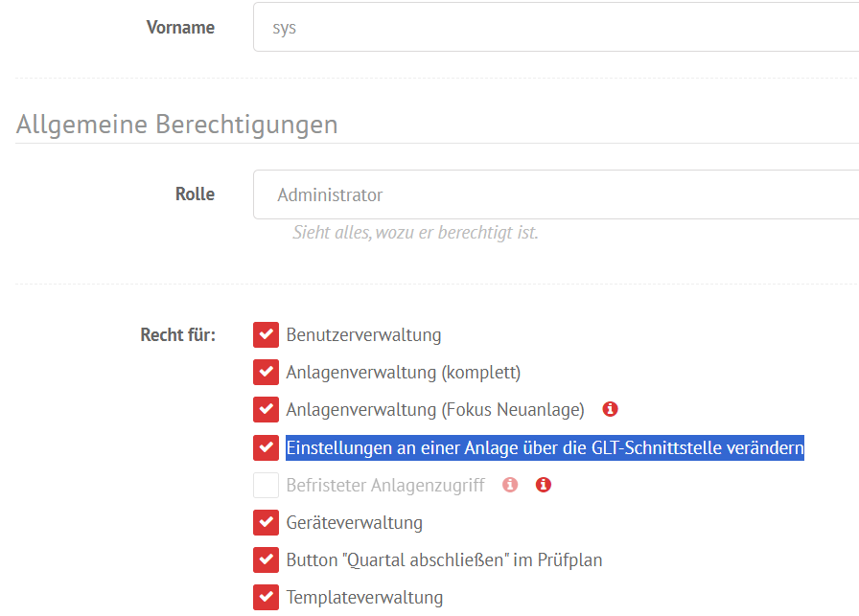Focus the Vorname input field
The height and width of the screenshot is (616, 859).
pos(555,27)
